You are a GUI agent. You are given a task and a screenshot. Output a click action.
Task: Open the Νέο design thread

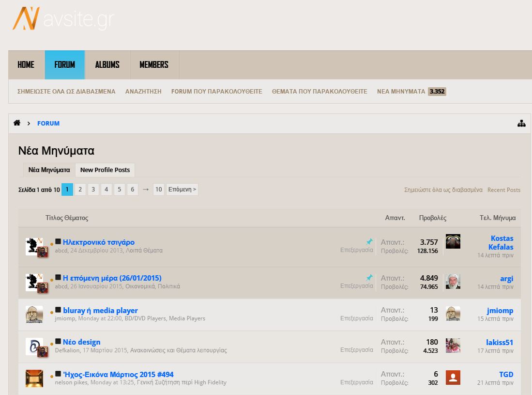[x=81, y=342]
